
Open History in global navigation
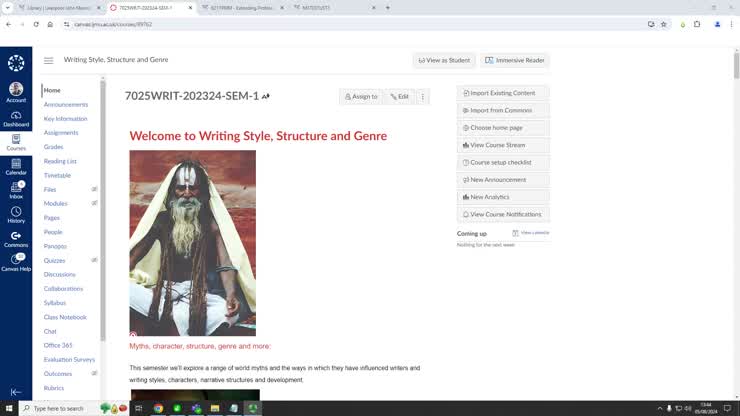click(x=16, y=214)
